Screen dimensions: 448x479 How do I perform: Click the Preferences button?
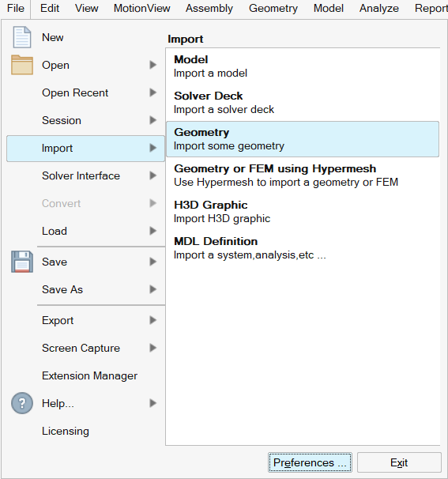(x=310, y=462)
